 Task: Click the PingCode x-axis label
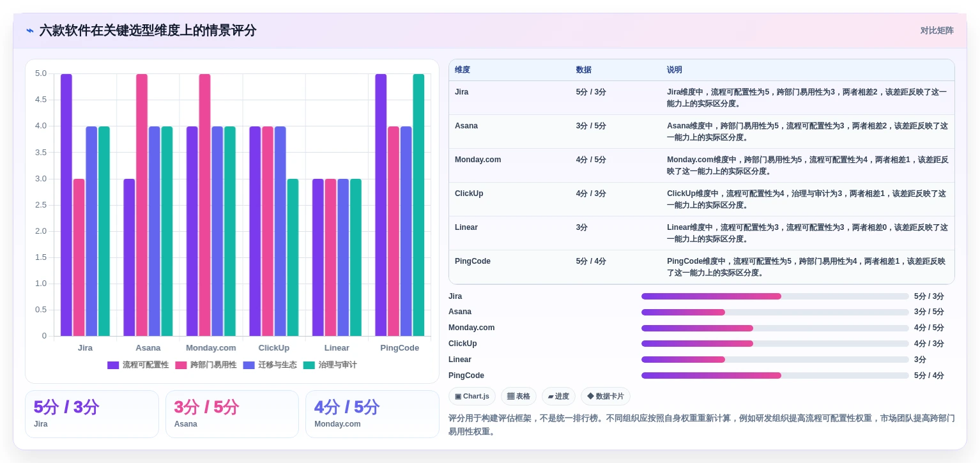pyautogui.click(x=400, y=348)
